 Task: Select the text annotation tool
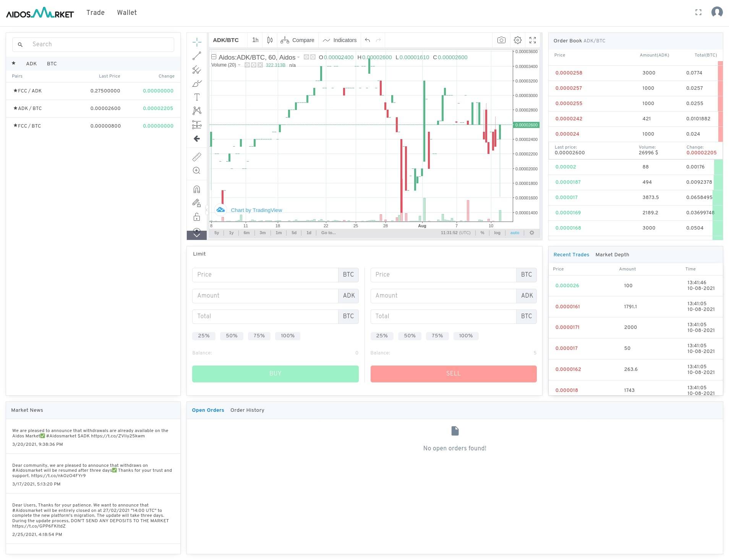(x=197, y=97)
